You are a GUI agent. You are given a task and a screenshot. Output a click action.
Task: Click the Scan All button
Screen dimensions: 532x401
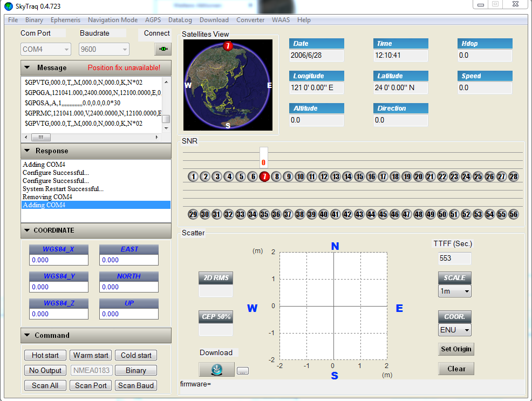45,385
